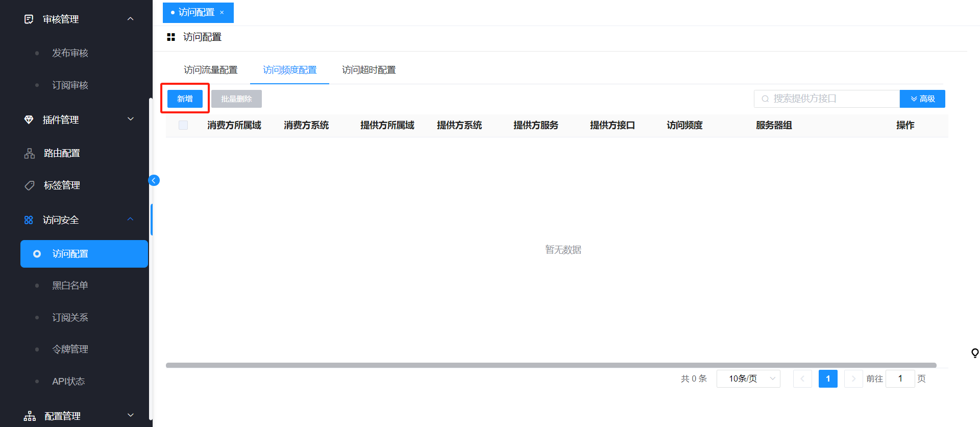980x427 pixels.
Task: Open 黑白名单 in the sidebar
Action: point(70,286)
